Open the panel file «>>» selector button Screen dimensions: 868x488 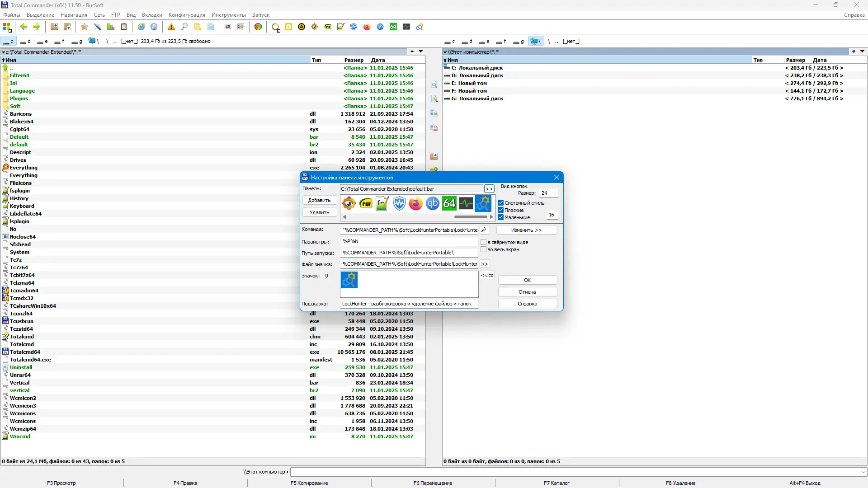(489, 189)
